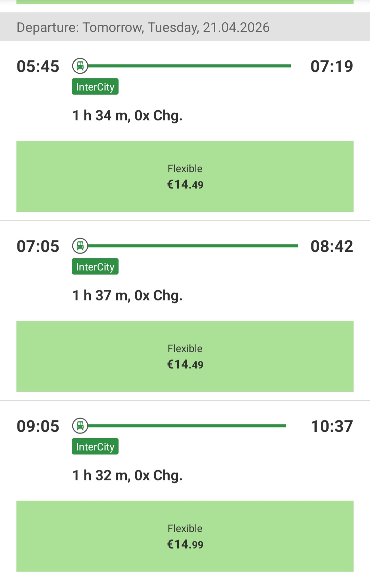Select the InterCity badge on the 07:05 train
The image size is (370, 588).
95,267
